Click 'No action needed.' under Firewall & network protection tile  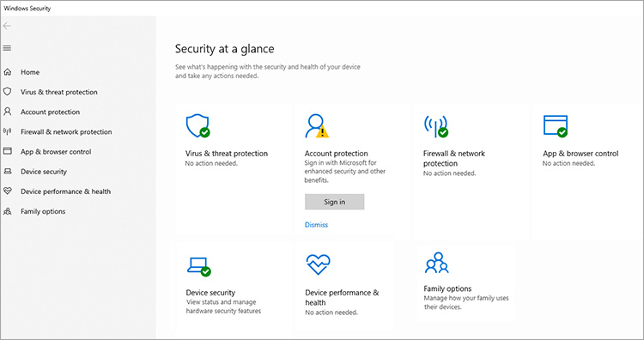tap(450, 173)
